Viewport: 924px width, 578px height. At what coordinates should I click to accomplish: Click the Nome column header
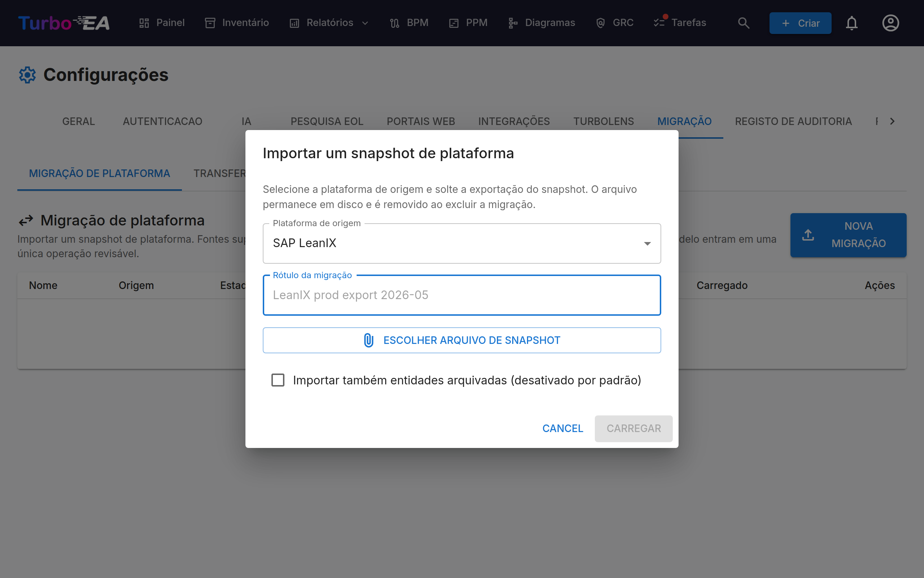[43, 285]
